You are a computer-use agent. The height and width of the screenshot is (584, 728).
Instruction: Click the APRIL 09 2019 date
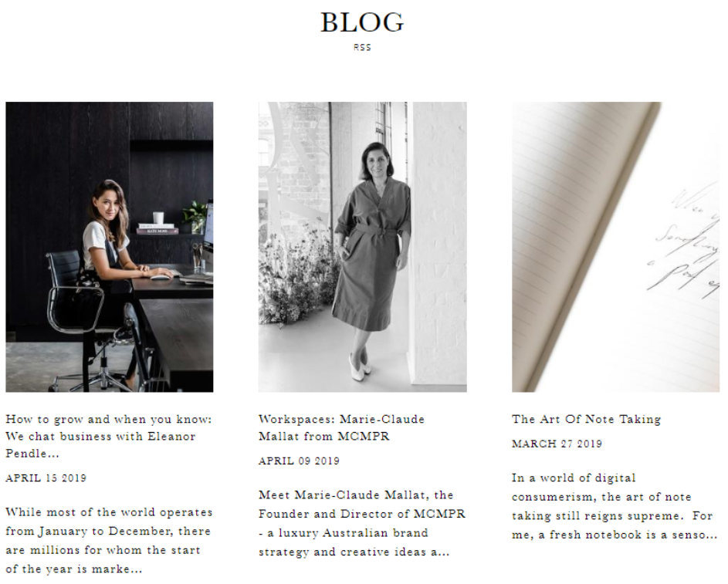299,461
